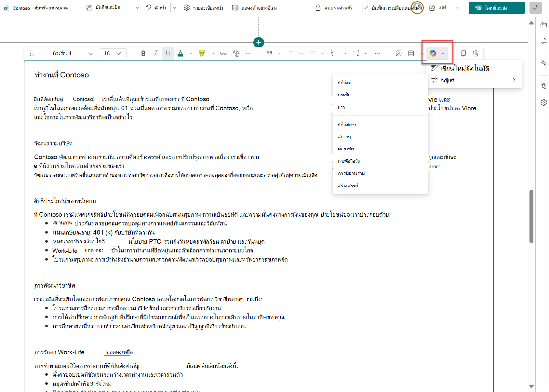
Task: Insert an image using the picture icon
Action: point(399,53)
